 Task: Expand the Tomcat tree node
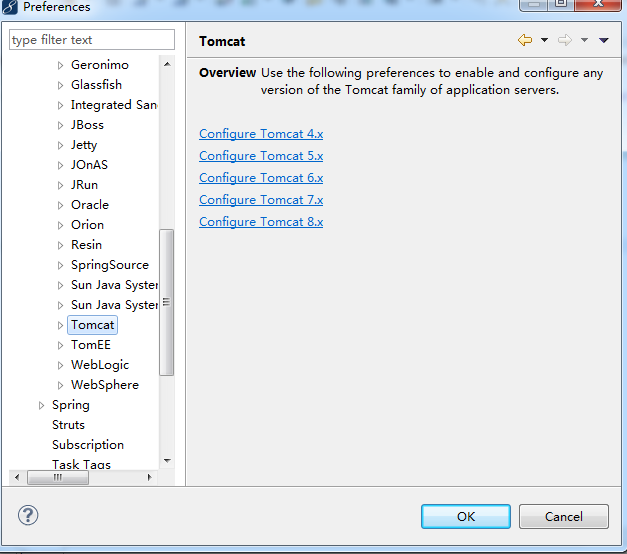[60, 325]
